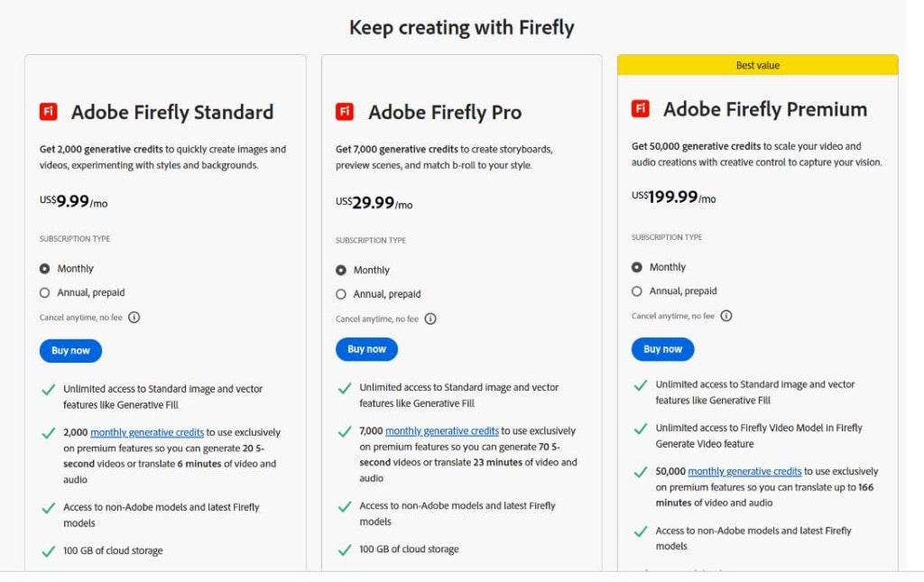Open the cancel fee info icon under Premium plan

coord(726,315)
